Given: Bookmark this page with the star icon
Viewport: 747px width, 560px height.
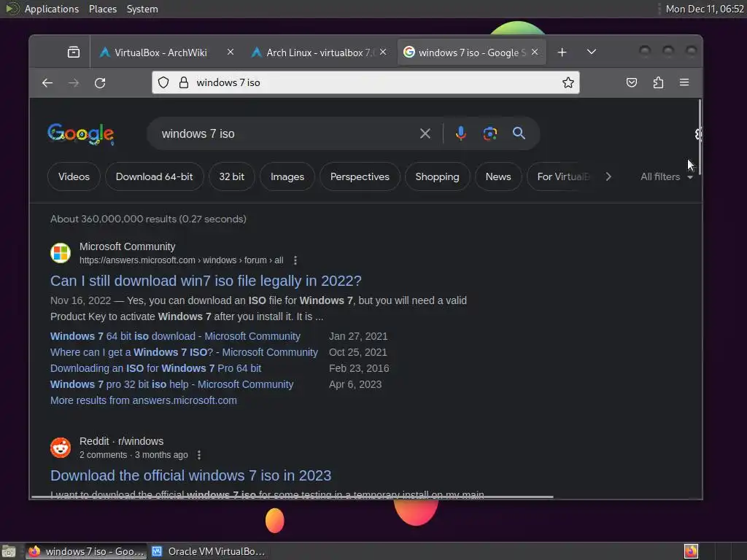Looking at the screenshot, I should point(568,83).
